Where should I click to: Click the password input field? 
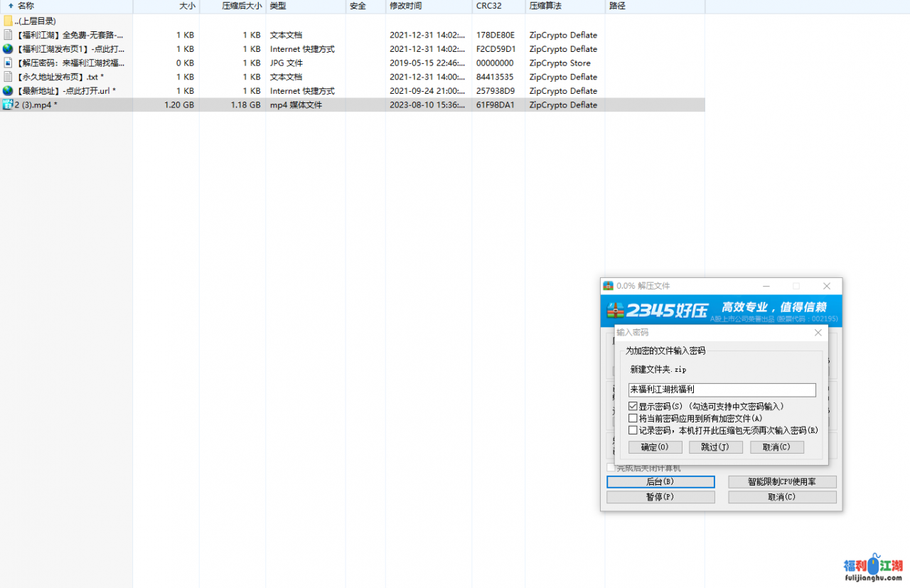722,390
